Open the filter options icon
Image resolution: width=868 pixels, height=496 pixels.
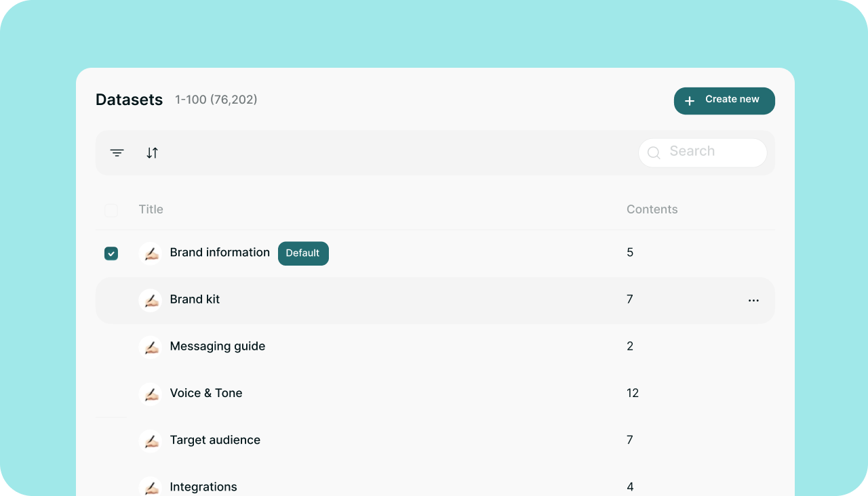(117, 153)
